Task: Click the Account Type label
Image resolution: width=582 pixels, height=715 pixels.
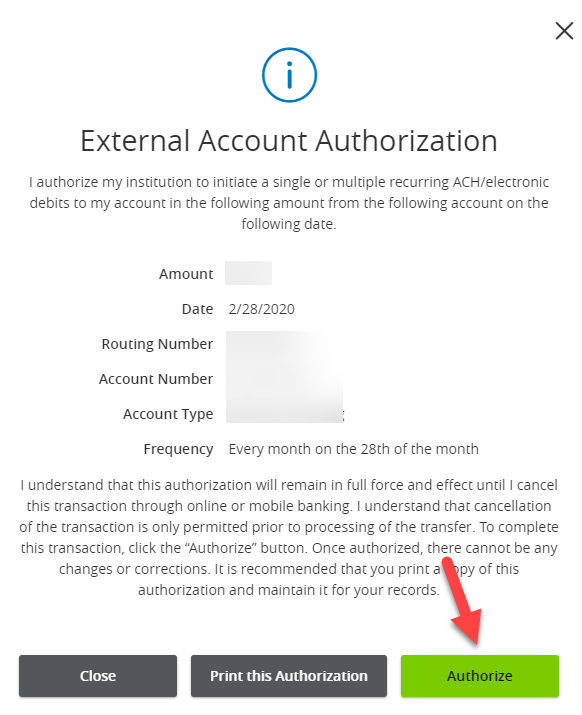Action: click(168, 414)
